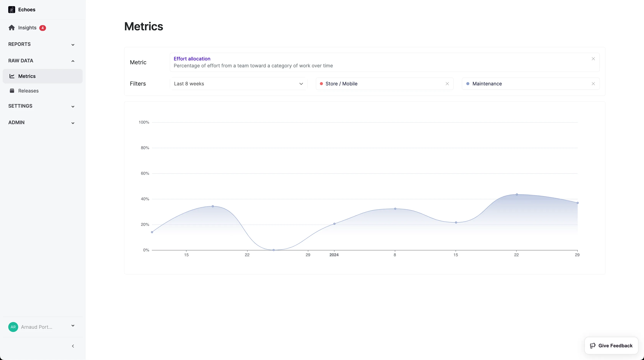Screen dimensions: 644x360
Task: Click the Give Feedback megaphone icon
Action: (592, 345)
